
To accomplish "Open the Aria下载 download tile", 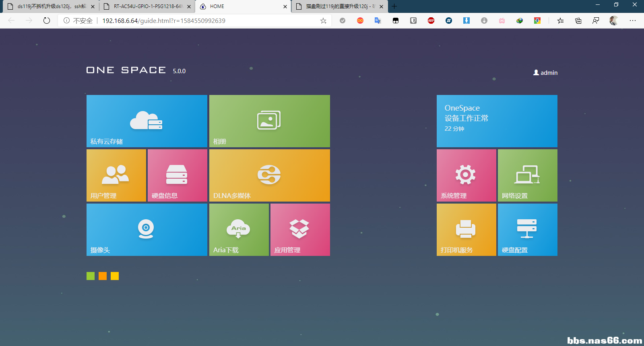I will click(x=239, y=230).
